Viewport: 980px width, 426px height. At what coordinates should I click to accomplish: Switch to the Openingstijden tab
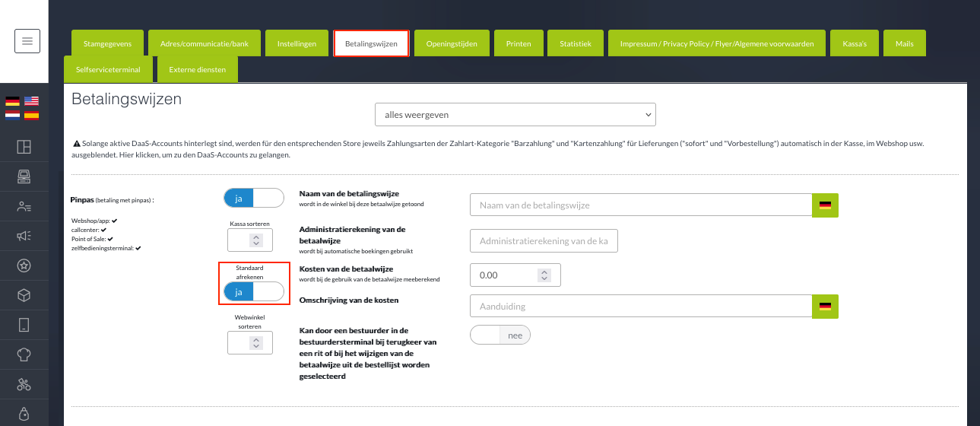[x=452, y=44]
